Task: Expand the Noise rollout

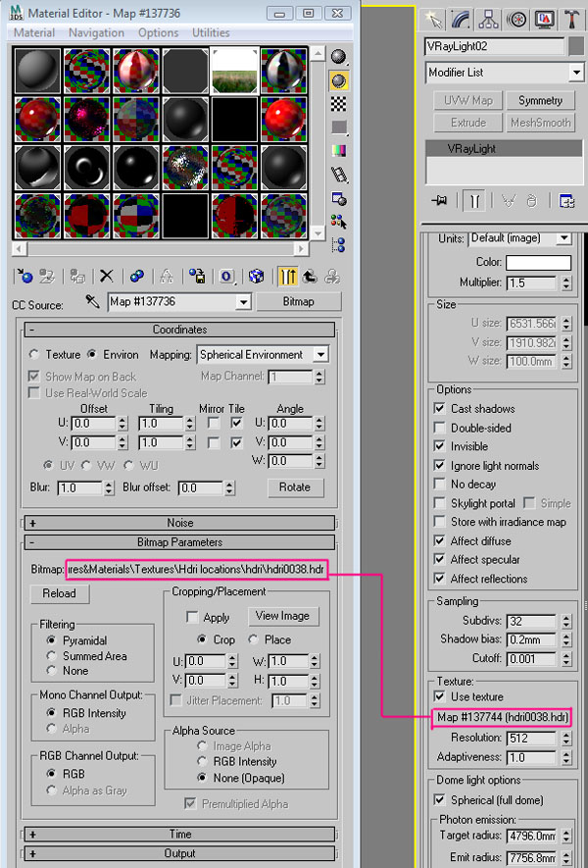Action: (179, 523)
